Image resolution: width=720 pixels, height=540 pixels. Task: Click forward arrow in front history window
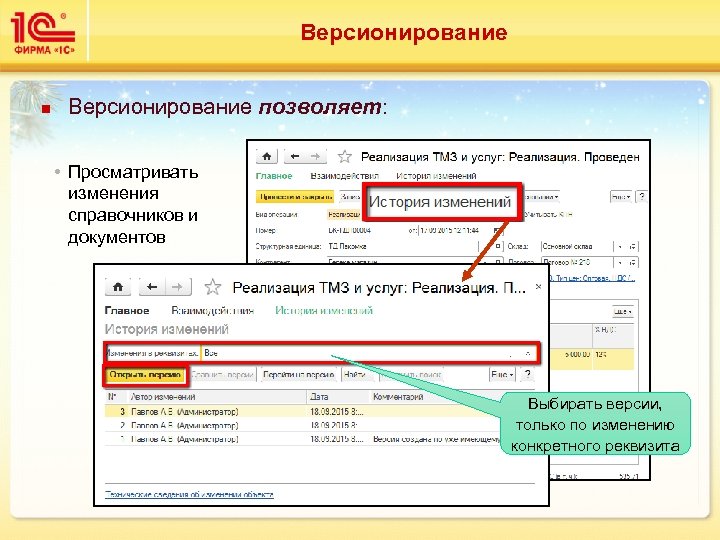(177, 287)
